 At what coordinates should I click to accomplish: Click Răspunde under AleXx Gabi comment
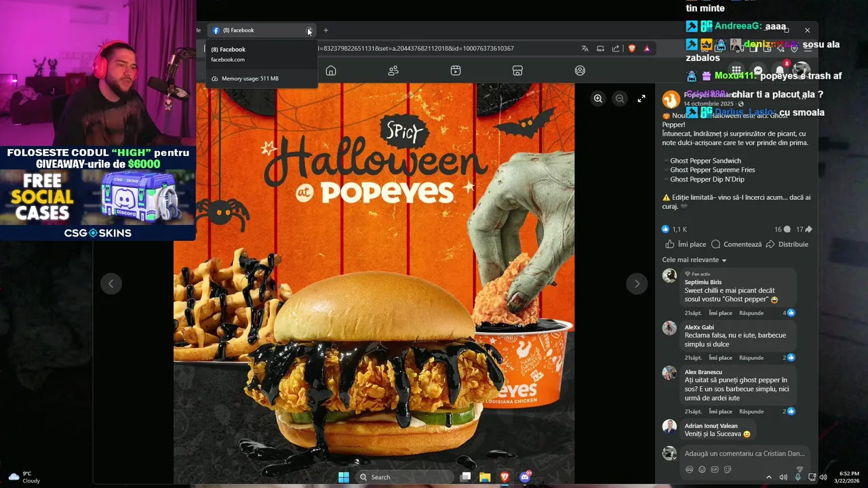click(x=751, y=358)
